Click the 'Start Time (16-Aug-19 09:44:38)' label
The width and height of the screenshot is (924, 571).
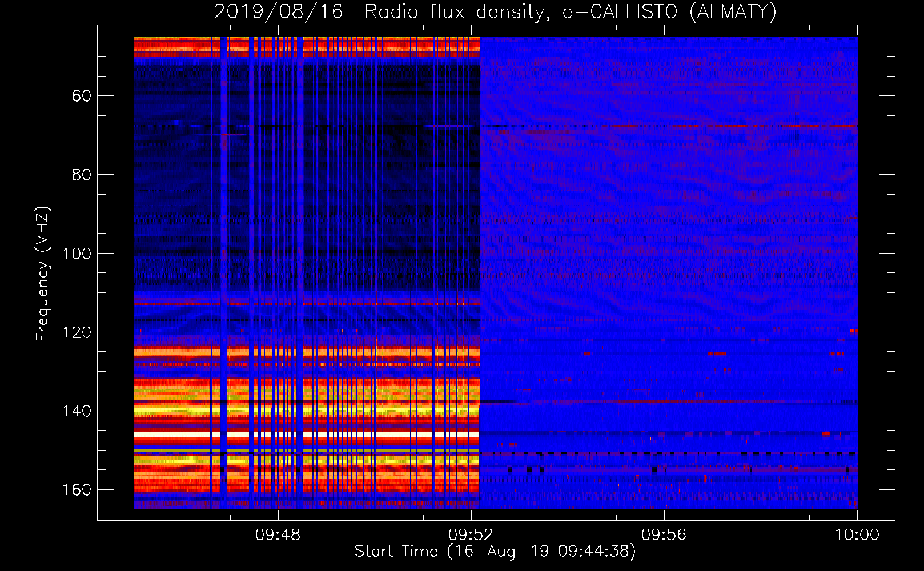coord(495,552)
